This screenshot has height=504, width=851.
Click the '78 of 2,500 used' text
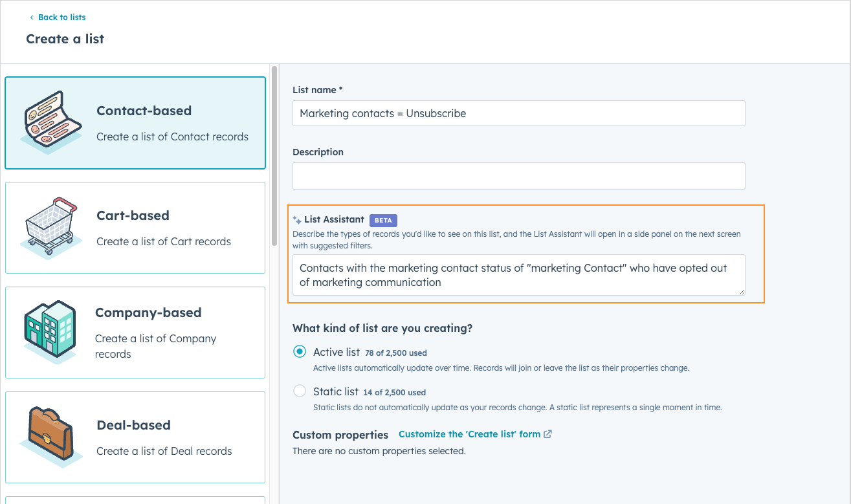tap(396, 353)
